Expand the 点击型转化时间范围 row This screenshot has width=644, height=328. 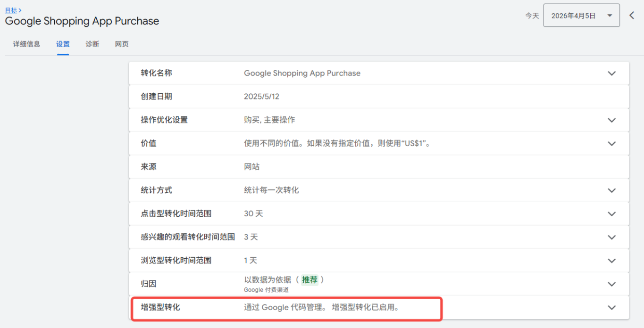coord(611,213)
